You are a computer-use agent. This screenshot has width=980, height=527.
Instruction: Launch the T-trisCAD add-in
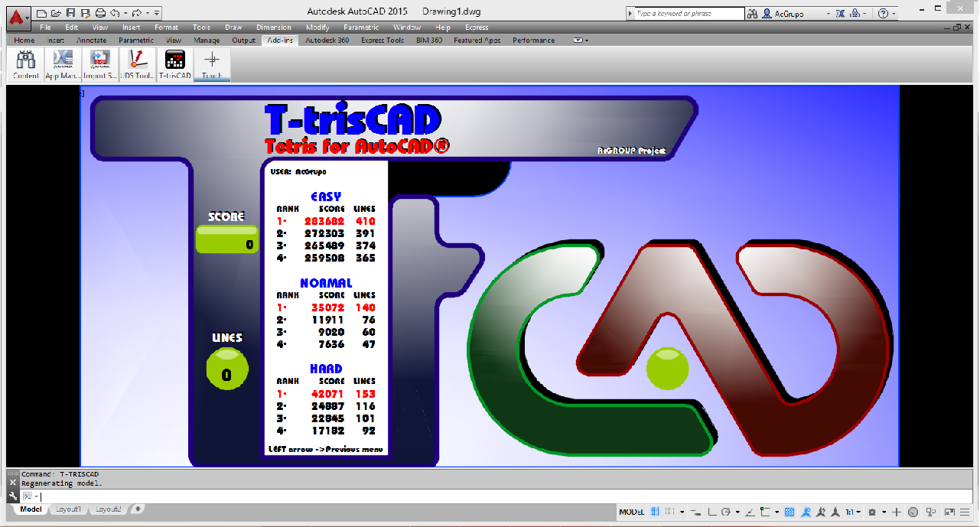click(174, 64)
